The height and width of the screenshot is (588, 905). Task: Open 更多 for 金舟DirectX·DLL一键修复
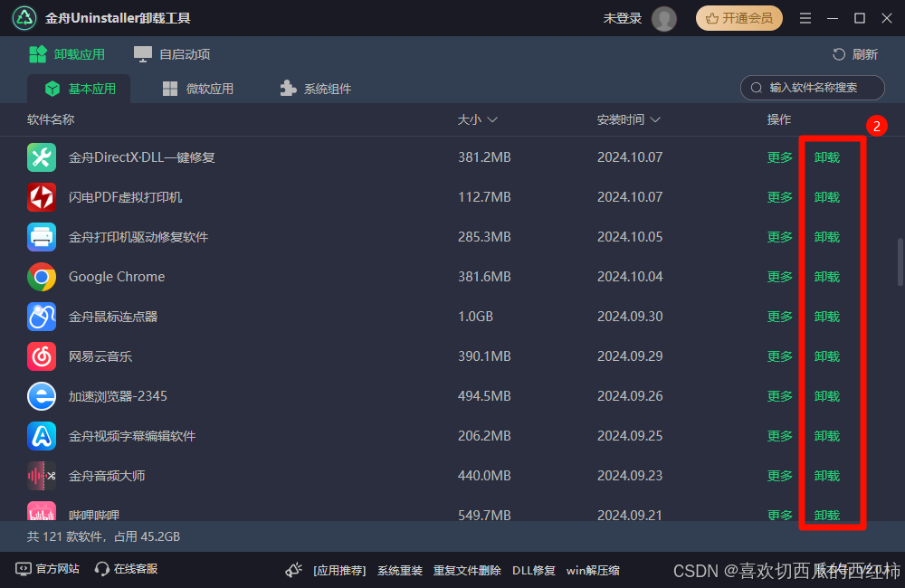click(780, 157)
